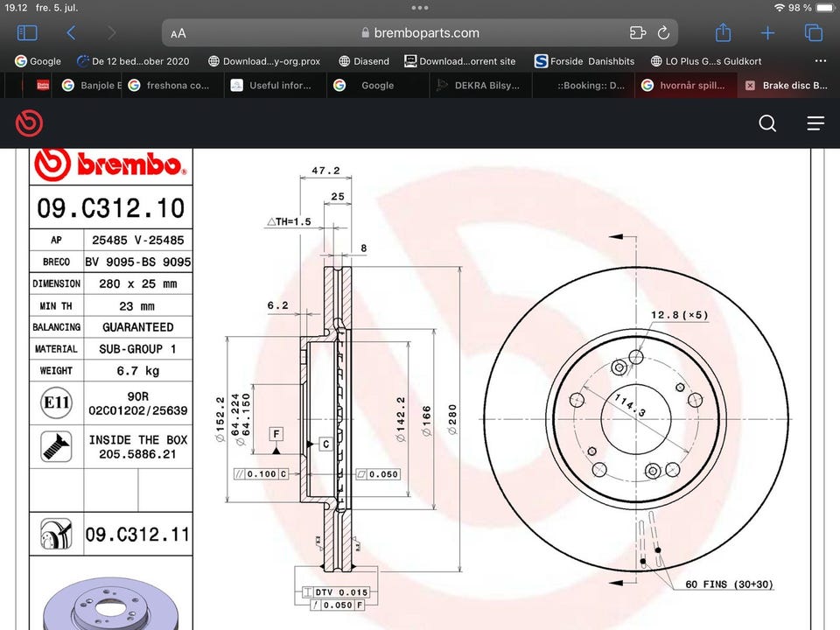Go back to previous page
The height and width of the screenshot is (630, 840).
tap(71, 33)
